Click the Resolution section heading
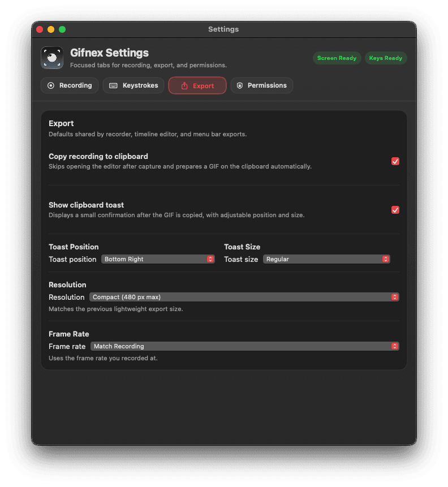The height and width of the screenshot is (487, 448). [x=67, y=285]
